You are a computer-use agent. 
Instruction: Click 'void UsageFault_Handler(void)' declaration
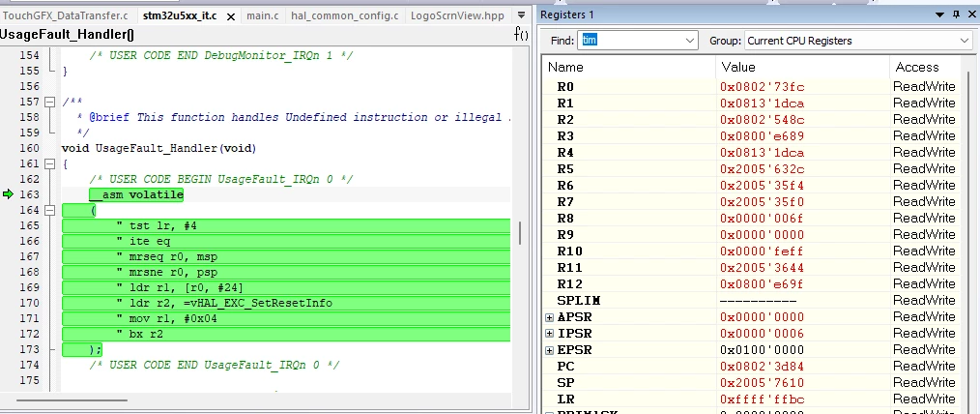click(159, 148)
